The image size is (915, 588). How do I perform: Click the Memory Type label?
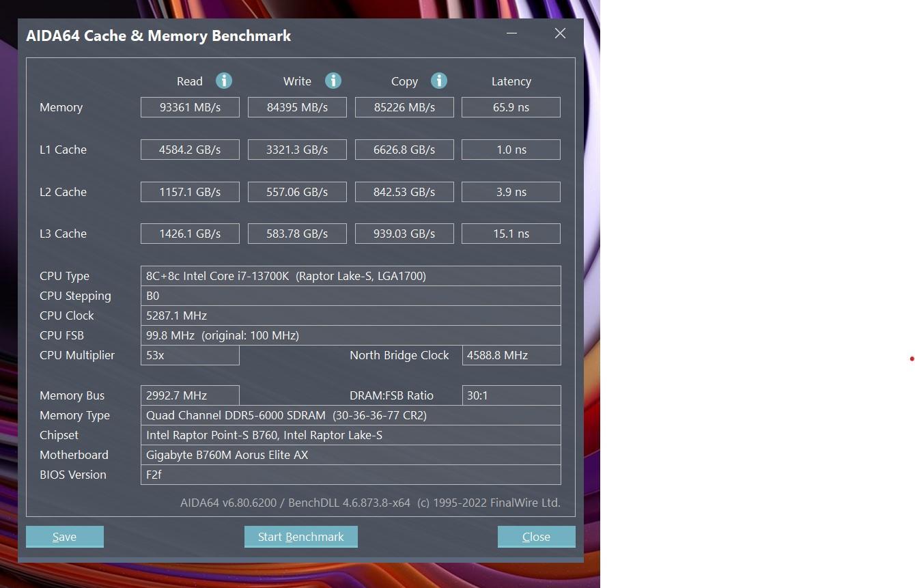[x=74, y=415]
